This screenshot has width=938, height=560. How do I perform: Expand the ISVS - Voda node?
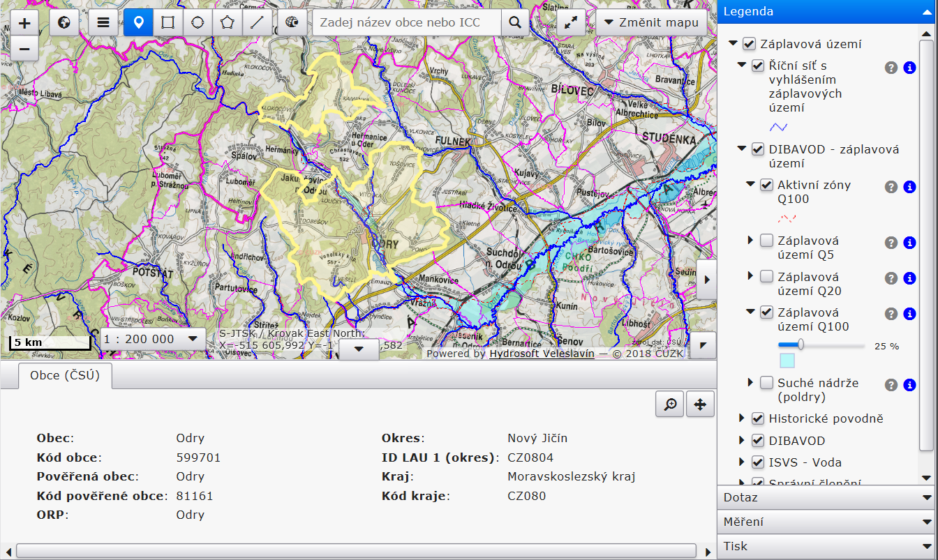pos(742,462)
